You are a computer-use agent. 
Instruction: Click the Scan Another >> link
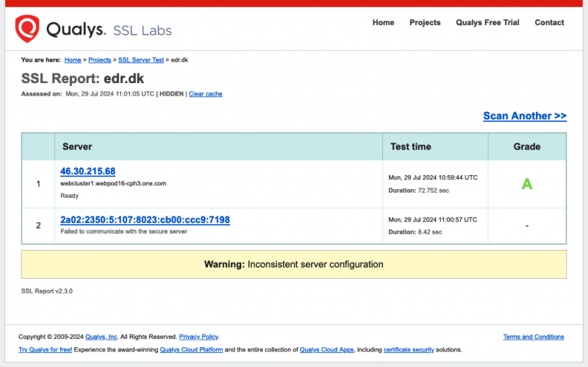tap(525, 115)
